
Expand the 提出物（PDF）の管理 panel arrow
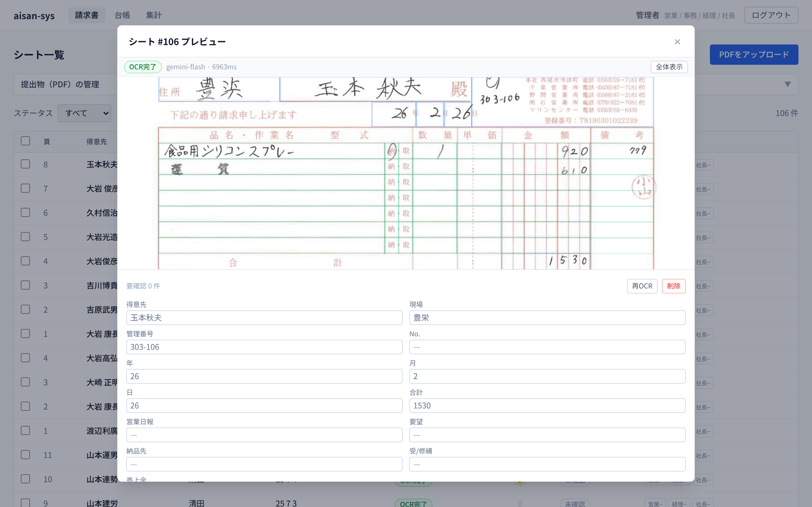coord(787,84)
